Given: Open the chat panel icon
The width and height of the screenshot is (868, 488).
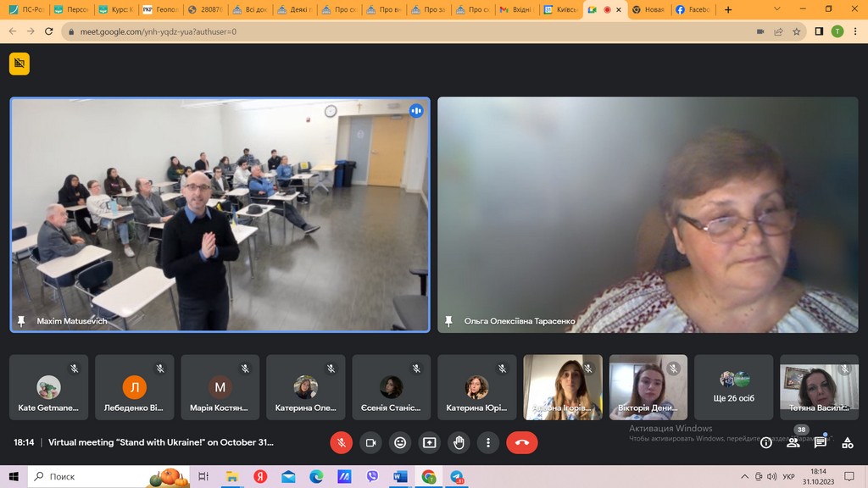Looking at the screenshot, I should point(821,442).
